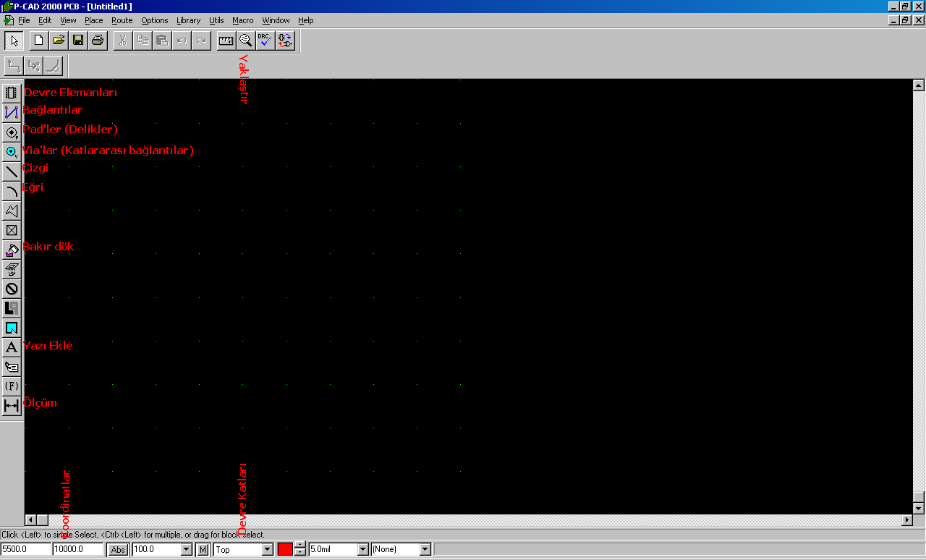Toggle the Abs coordinate mode button

click(x=118, y=550)
